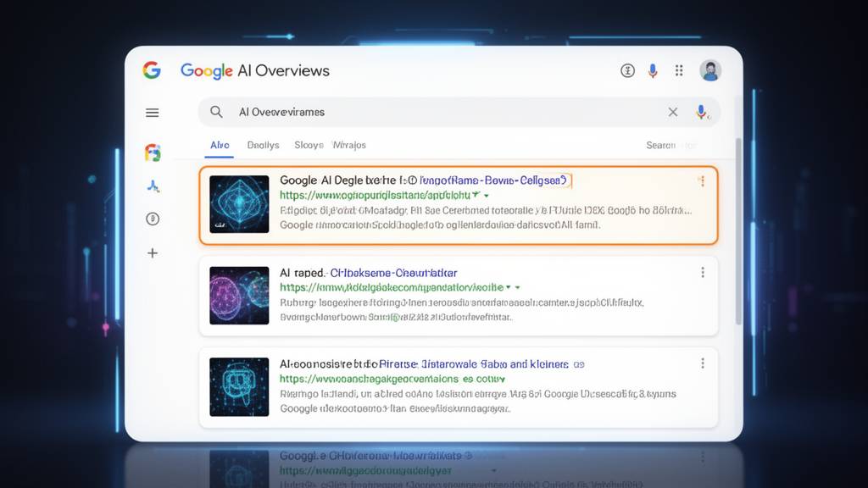Switch to the 'Slooys' tab
This screenshot has width=868, height=488.
(x=309, y=145)
